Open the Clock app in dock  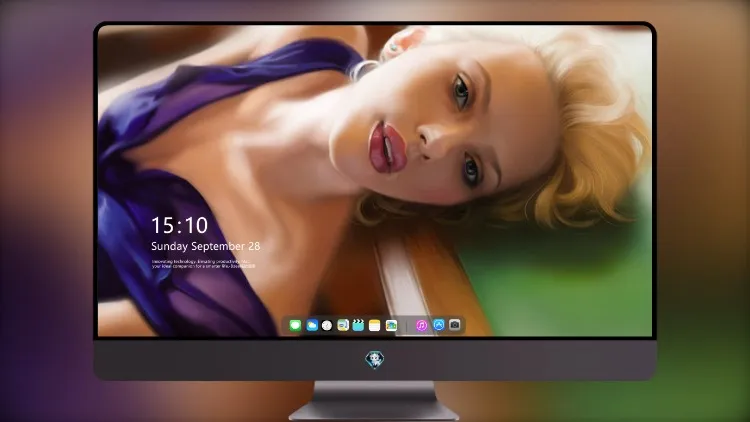coord(327,325)
